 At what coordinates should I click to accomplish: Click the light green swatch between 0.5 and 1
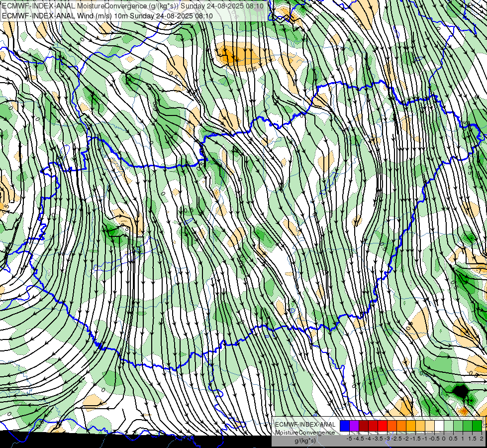(x=459, y=426)
